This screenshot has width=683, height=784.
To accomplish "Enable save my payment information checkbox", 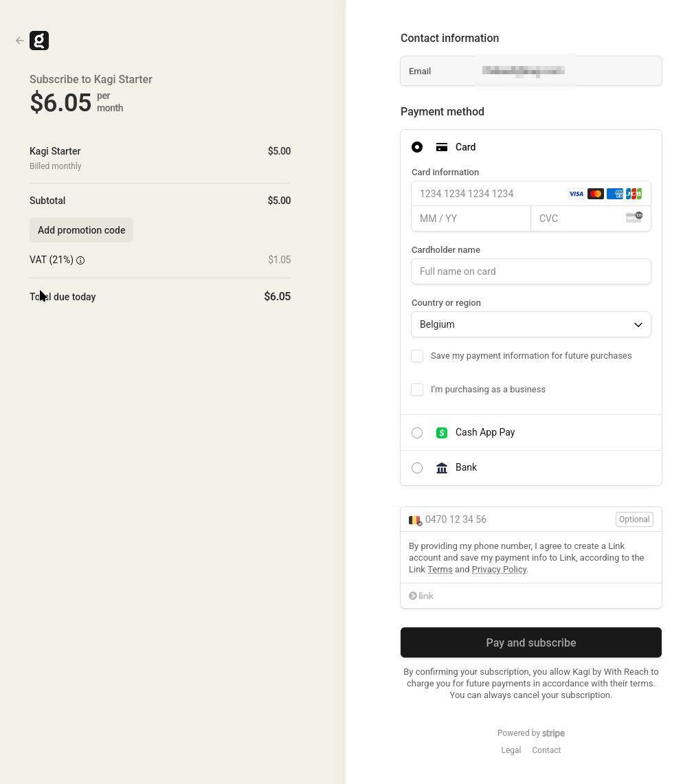I will point(417,356).
